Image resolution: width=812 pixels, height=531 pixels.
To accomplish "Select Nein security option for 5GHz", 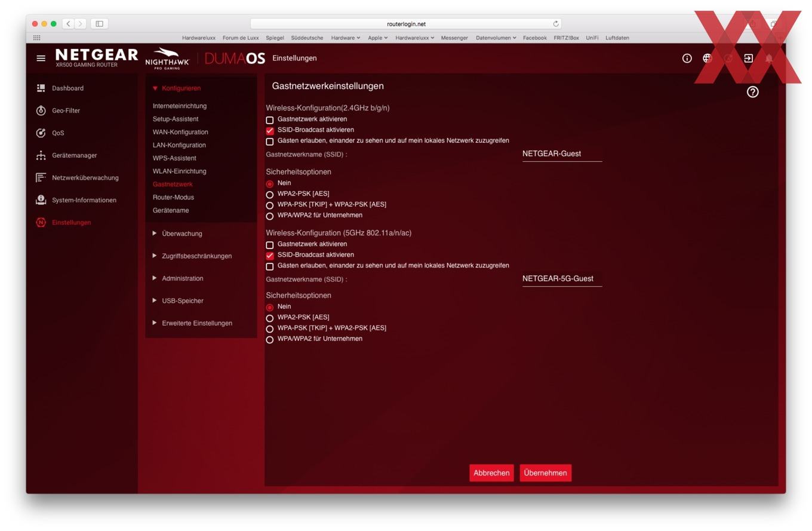I will tap(269, 308).
